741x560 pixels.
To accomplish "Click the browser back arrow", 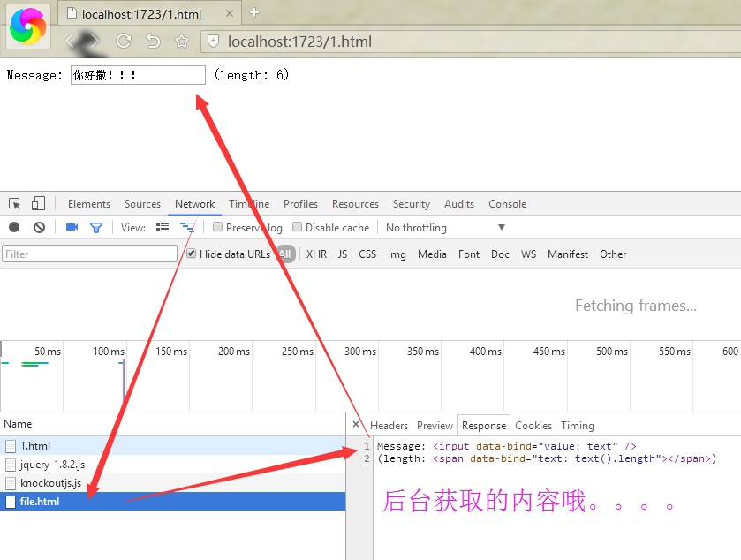I will (71, 42).
